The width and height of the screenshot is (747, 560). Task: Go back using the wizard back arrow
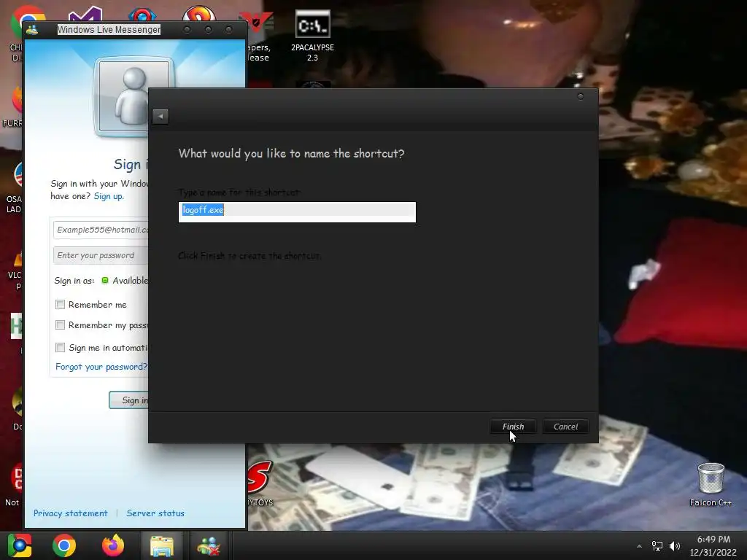click(x=160, y=116)
